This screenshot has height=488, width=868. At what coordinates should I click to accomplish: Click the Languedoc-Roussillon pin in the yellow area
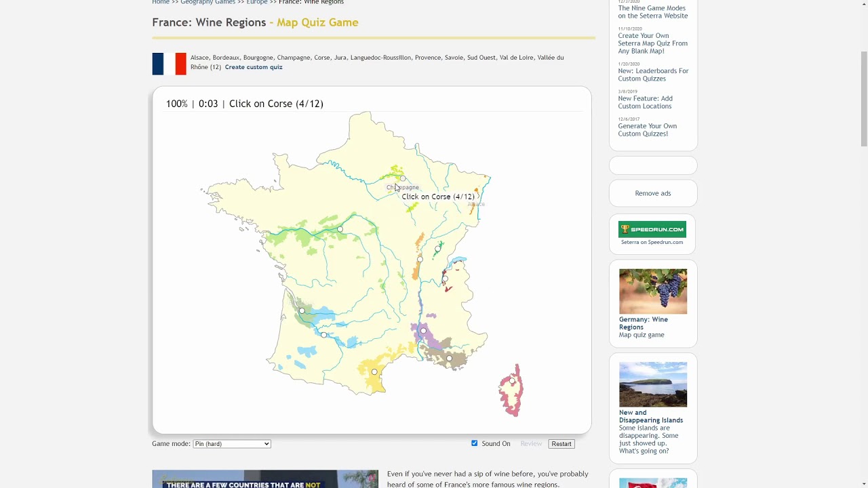click(x=374, y=371)
